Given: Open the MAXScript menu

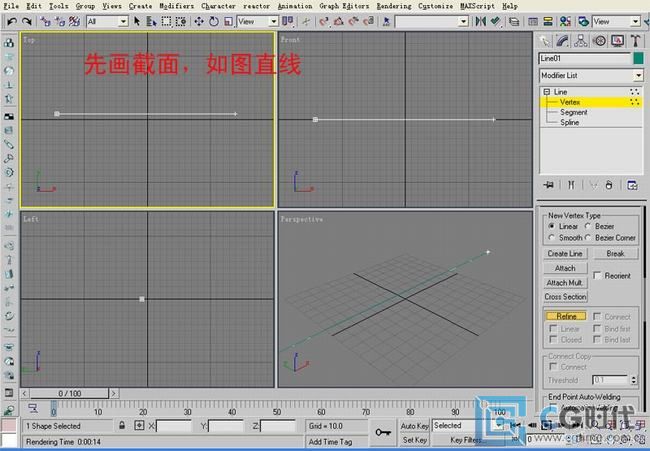Looking at the screenshot, I should (x=477, y=6).
